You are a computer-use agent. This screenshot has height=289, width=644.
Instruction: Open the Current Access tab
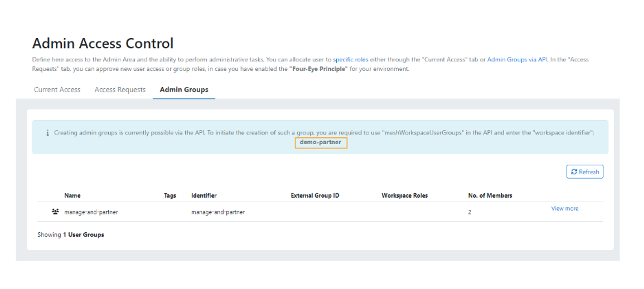(57, 90)
